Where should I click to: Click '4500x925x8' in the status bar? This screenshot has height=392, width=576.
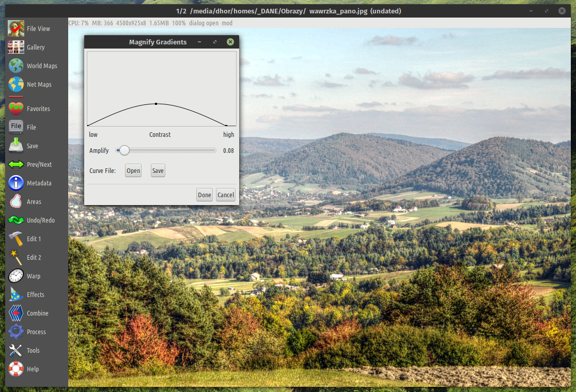[x=131, y=23]
